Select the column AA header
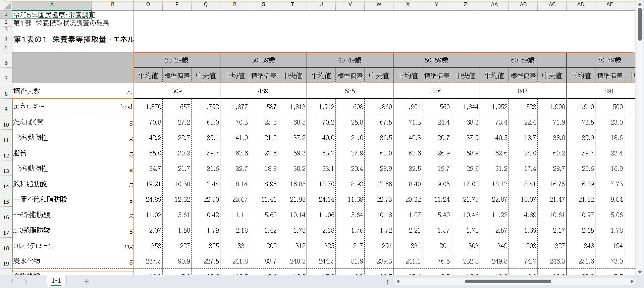Screen dimensions: 644x288 (x=494, y=4)
